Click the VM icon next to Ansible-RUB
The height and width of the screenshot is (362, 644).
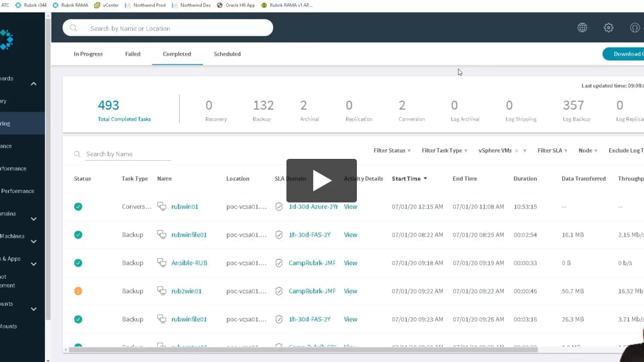162,263
